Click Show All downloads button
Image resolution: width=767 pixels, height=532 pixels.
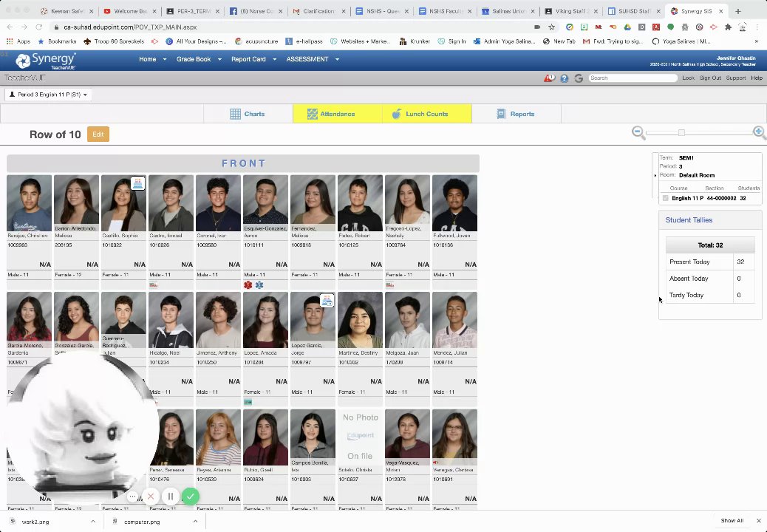(732, 521)
